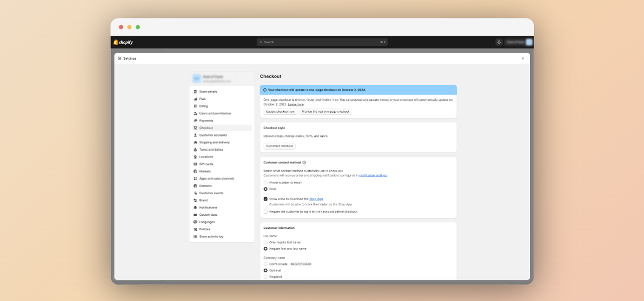Open Domains via its globe icon

195,186
